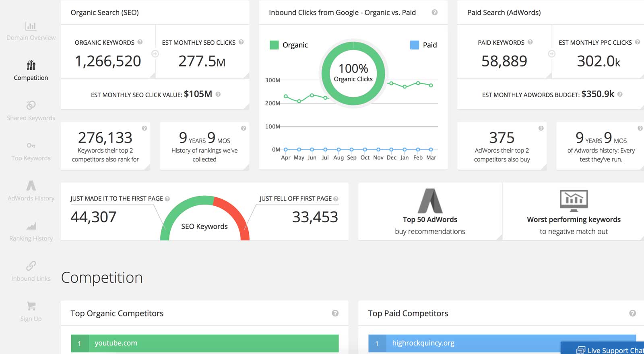The height and width of the screenshot is (354, 644).
Task: Toggle the Paid legend in chart
Action: tap(423, 45)
